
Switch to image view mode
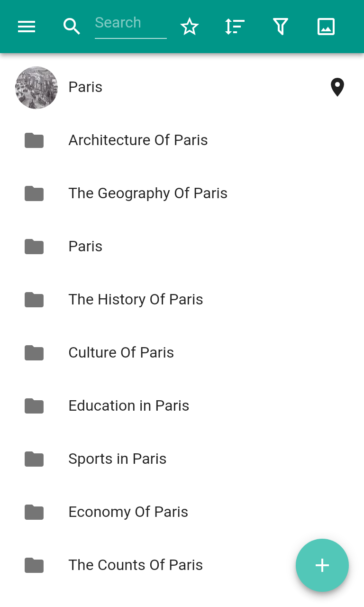[326, 27]
